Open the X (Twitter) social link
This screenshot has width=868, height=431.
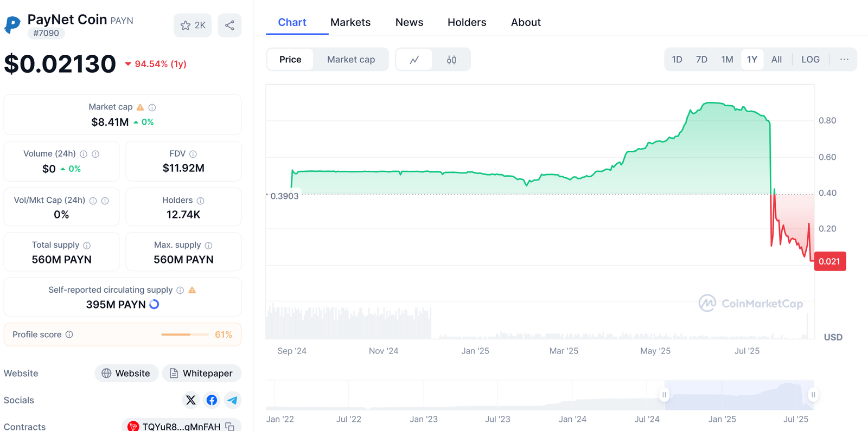click(x=191, y=400)
